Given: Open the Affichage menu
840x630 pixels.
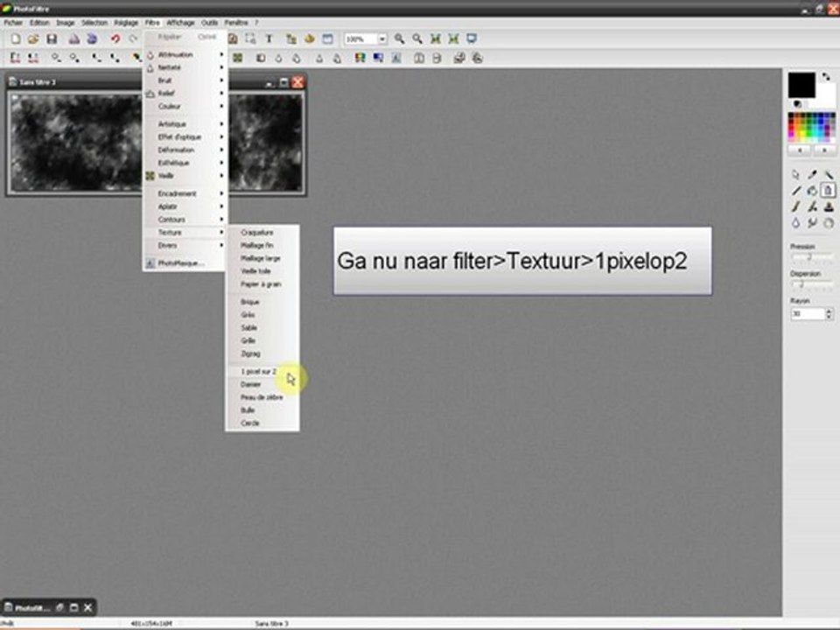Looking at the screenshot, I should [180, 23].
